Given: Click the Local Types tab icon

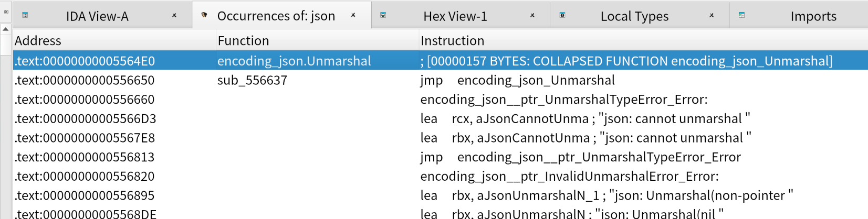Looking at the screenshot, I should click(x=562, y=15).
